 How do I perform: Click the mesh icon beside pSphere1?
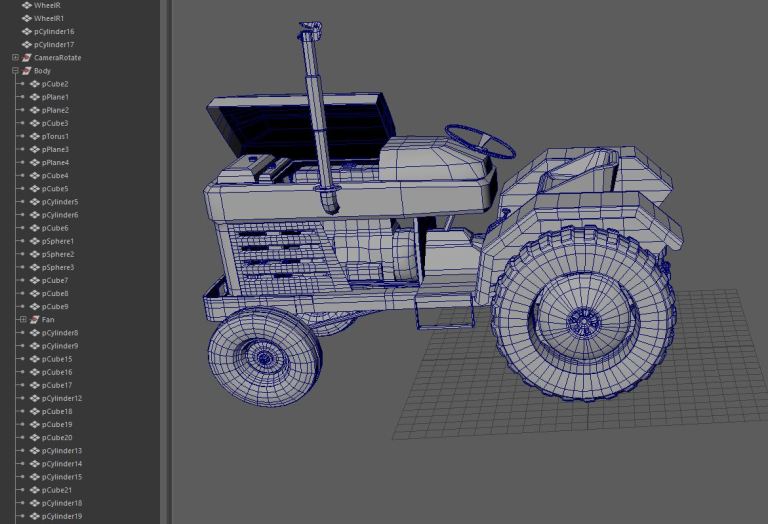click(x=35, y=241)
